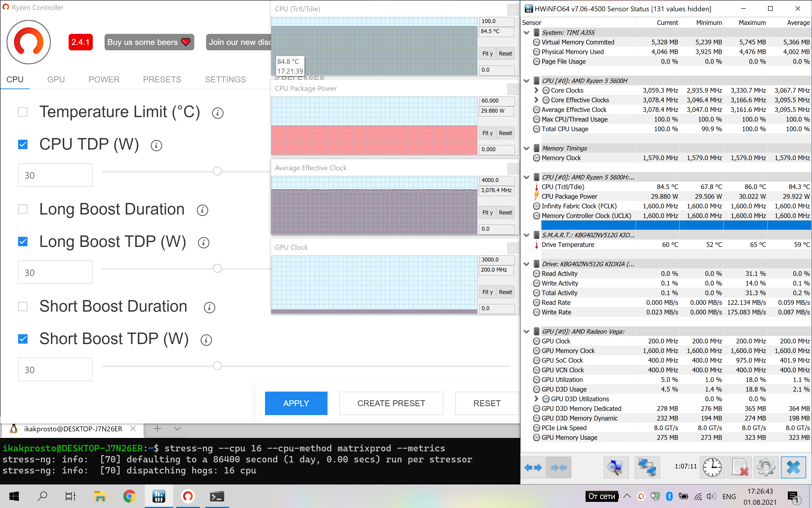Click the Ryzen Controller logo
The image size is (812, 508).
[x=29, y=42]
